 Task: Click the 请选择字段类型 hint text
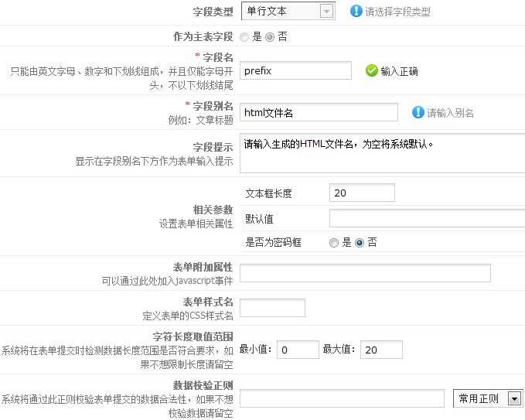click(397, 12)
